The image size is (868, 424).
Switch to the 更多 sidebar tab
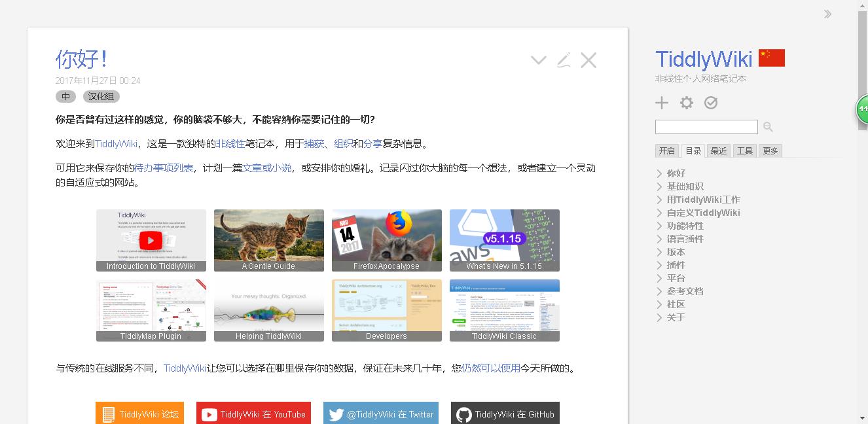pos(770,150)
